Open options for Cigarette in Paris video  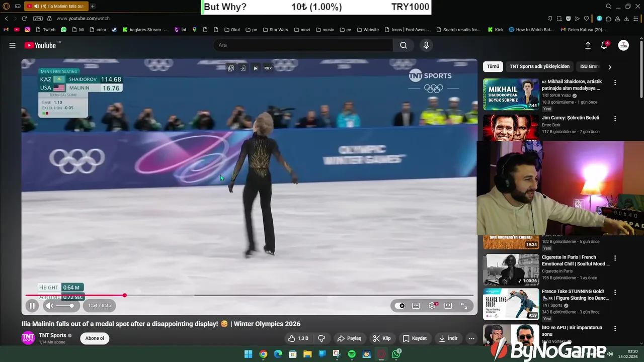[x=615, y=258]
